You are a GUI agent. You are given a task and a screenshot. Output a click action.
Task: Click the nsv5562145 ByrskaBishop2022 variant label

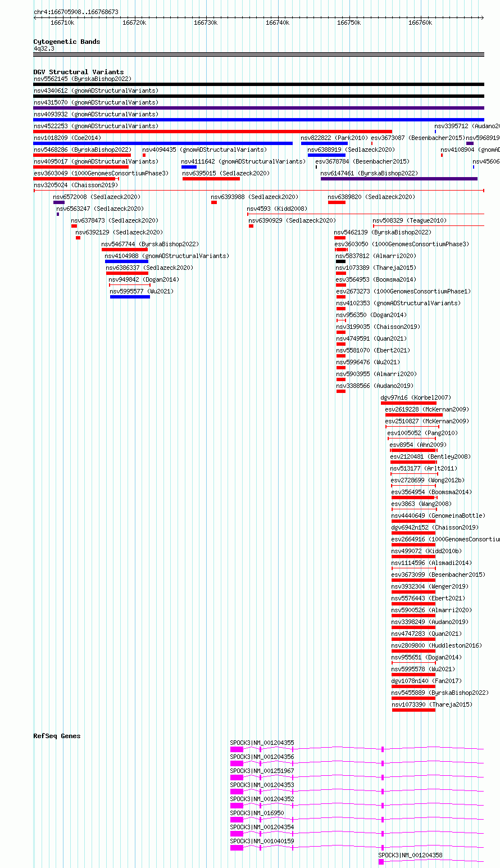coord(83,79)
